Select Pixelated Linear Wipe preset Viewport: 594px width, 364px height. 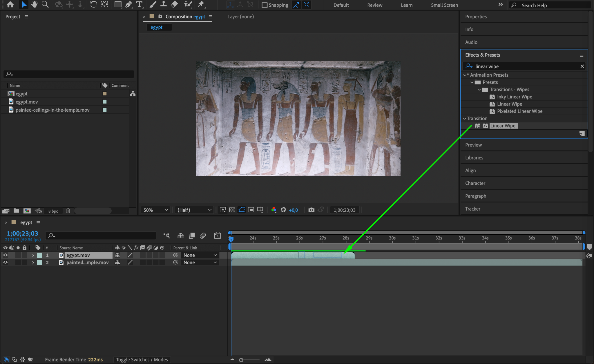[x=519, y=111]
